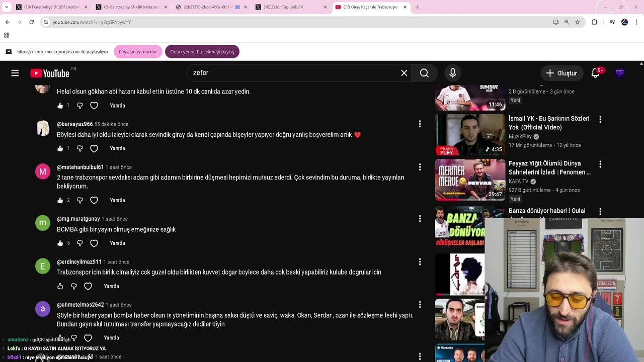Open a new browser tab
This screenshot has width=644, height=362.
(x=417, y=7)
